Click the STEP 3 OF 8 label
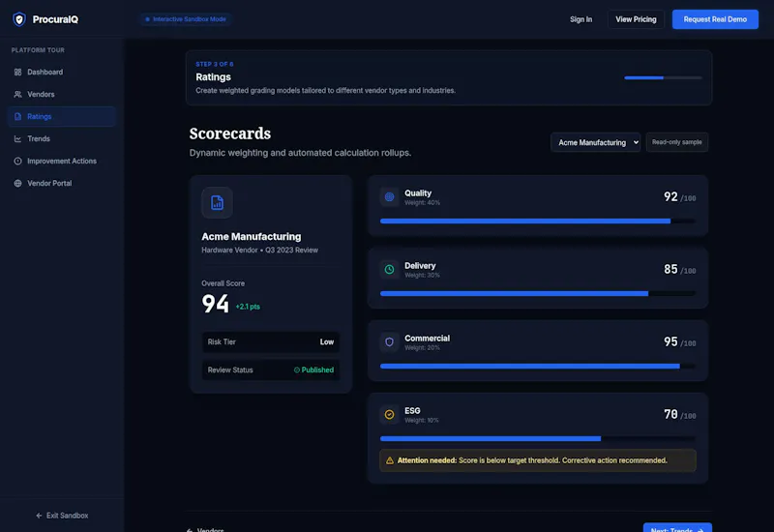The width and height of the screenshot is (774, 532). click(x=215, y=64)
